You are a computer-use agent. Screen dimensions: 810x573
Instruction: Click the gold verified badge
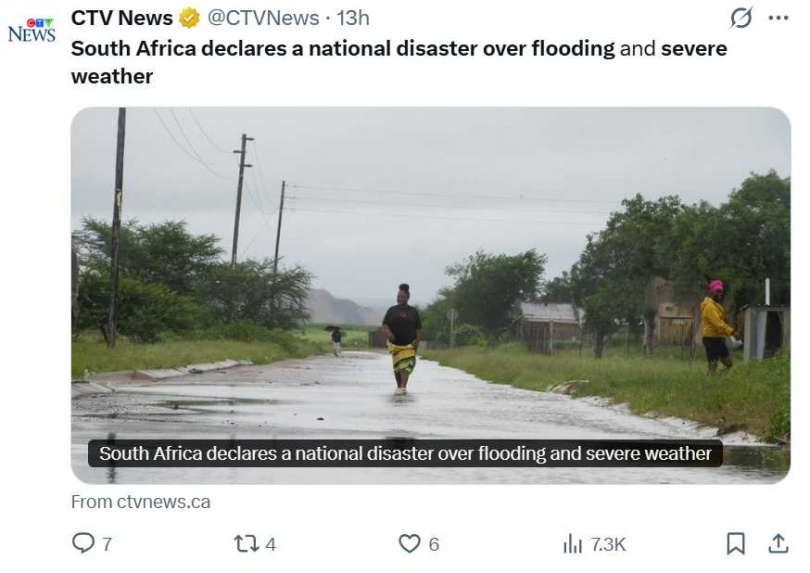189,18
